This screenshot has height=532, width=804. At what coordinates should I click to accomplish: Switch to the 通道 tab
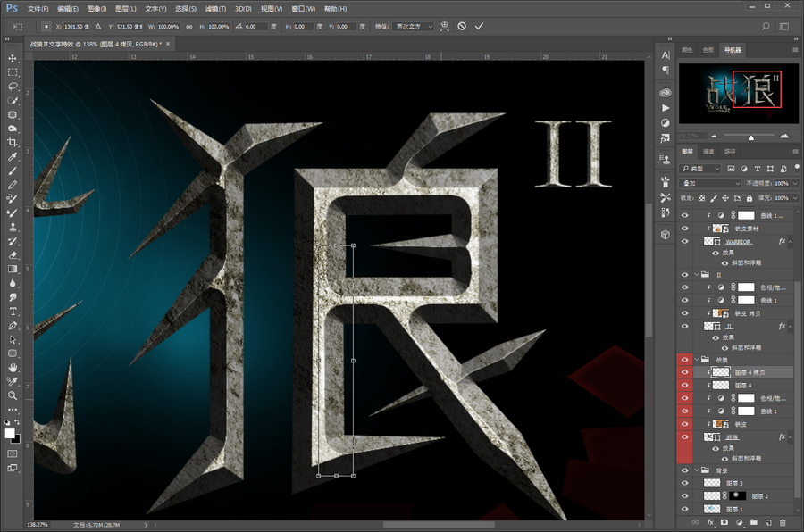click(708, 152)
